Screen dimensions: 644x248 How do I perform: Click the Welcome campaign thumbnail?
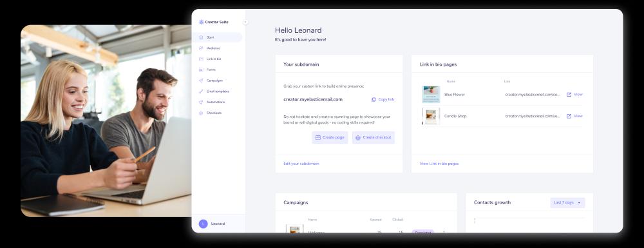click(294, 229)
